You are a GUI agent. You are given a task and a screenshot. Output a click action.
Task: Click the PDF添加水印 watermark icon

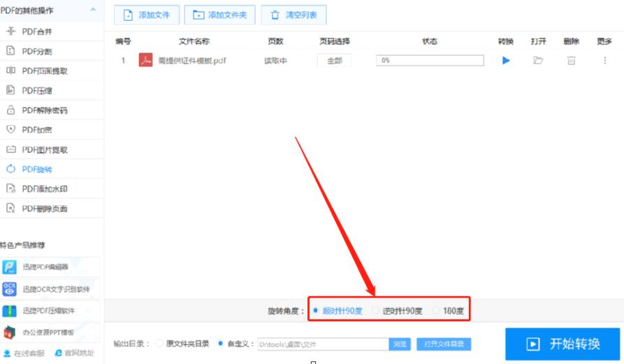10,189
